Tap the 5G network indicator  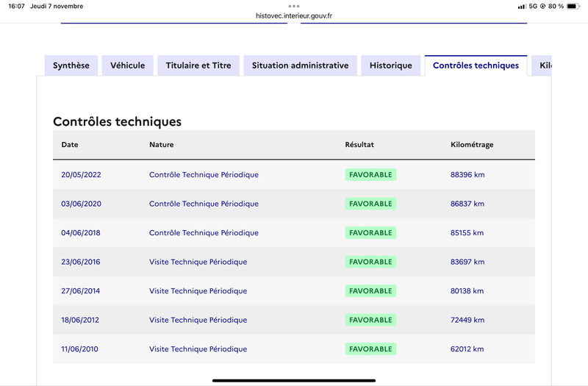(533, 6)
